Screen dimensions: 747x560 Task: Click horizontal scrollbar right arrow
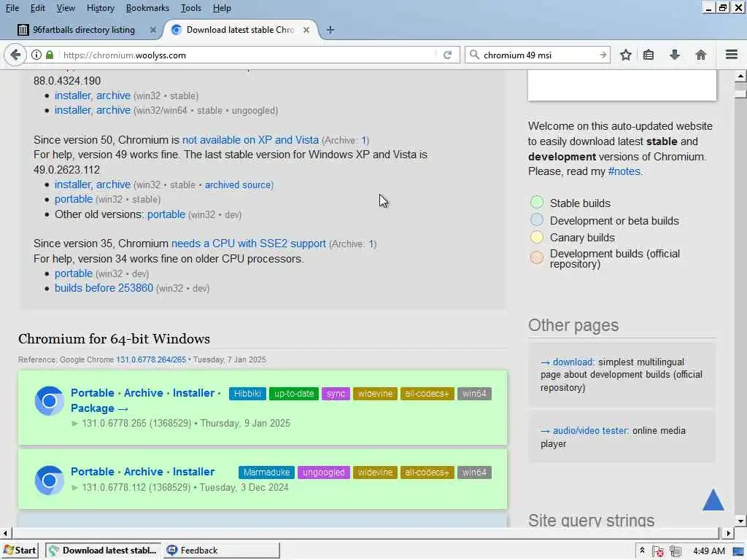click(x=727, y=533)
